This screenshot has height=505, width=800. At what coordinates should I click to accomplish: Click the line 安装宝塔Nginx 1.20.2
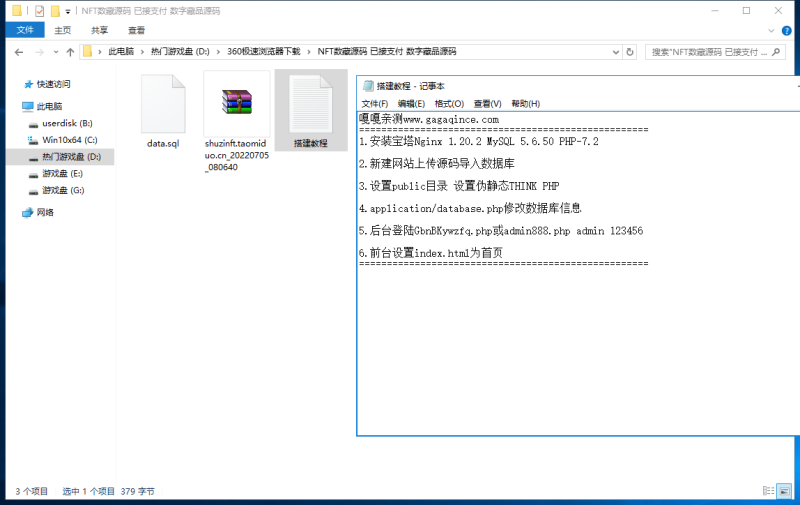point(479,141)
